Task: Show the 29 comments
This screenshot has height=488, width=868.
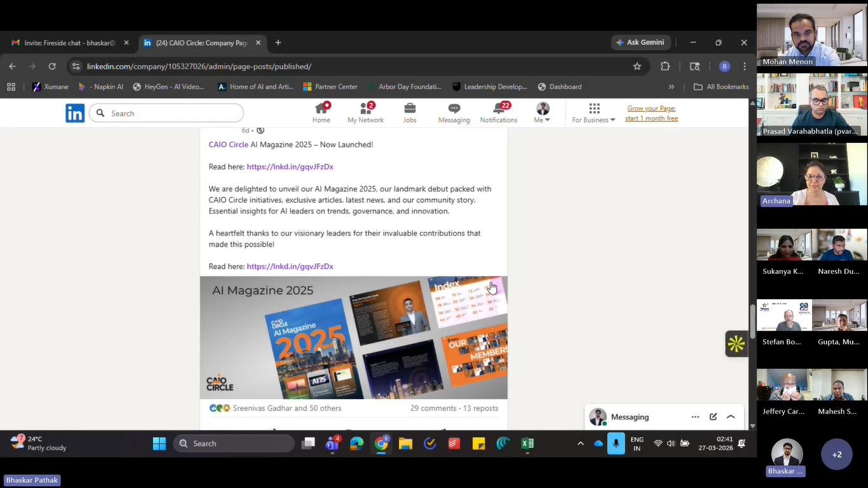Action: pos(433,408)
